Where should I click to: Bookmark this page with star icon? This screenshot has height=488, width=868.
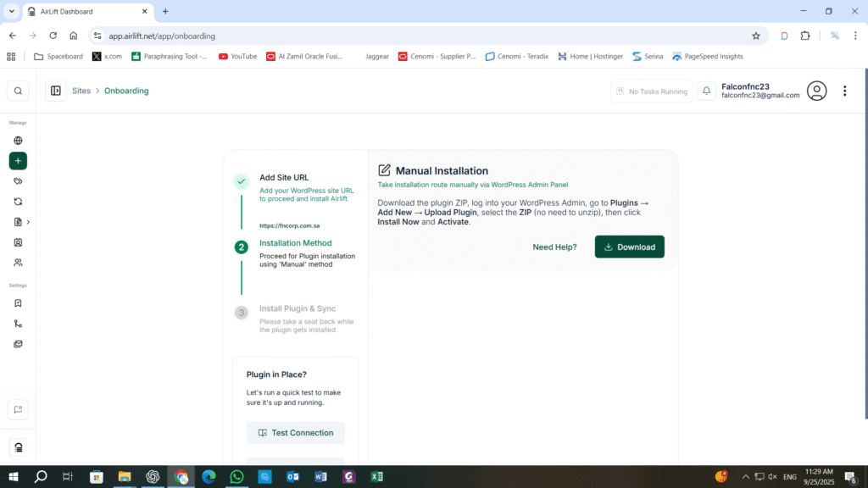[x=756, y=36]
